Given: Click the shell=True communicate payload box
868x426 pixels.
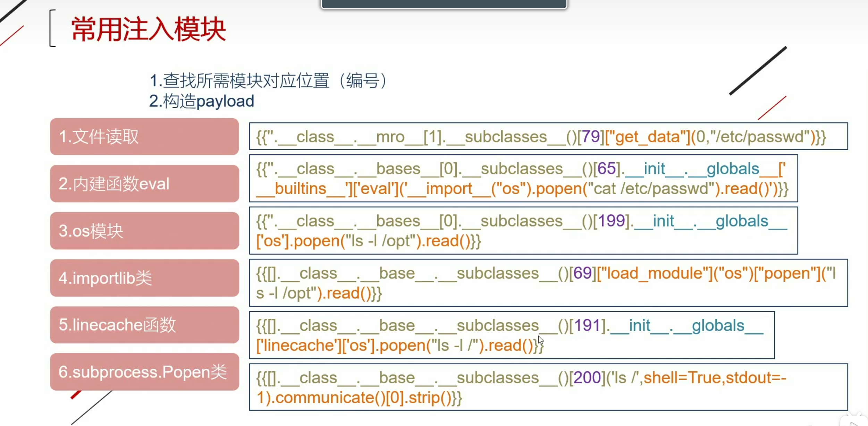Looking at the screenshot, I should pyautogui.click(x=548, y=387).
